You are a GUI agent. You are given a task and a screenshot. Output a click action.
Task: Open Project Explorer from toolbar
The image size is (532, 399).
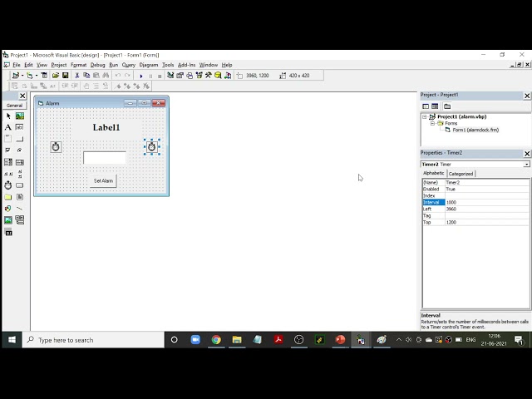[x=170, y=76]
